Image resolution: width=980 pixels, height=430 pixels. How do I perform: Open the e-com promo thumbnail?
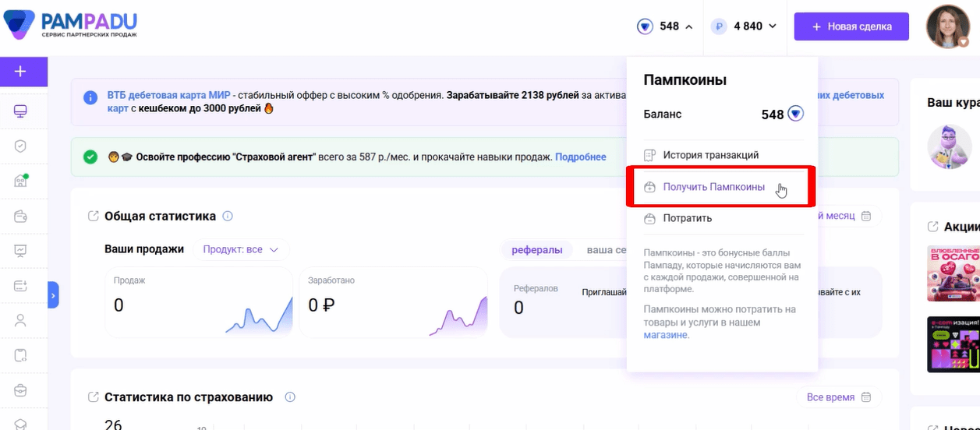point(953,344)
